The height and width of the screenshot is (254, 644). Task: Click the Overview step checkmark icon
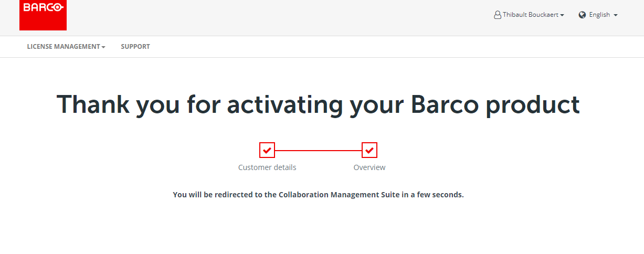point(369,151)
